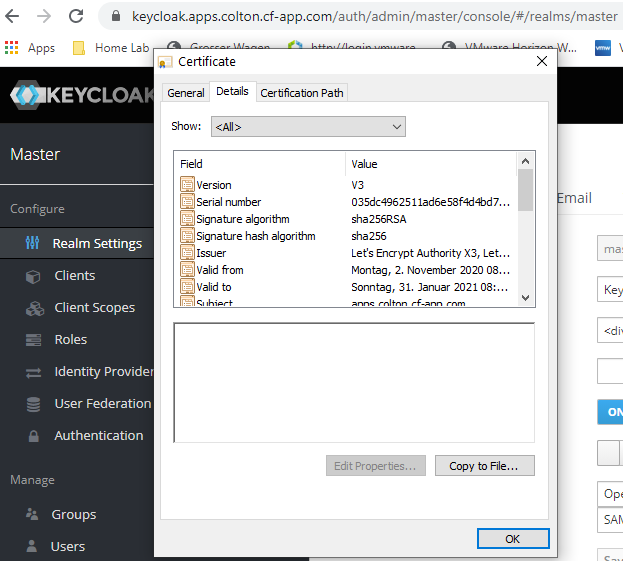Click the Authentication lock icon
Image resolution: width=623 pixels, height=561 pixels.
pos(34,436)
